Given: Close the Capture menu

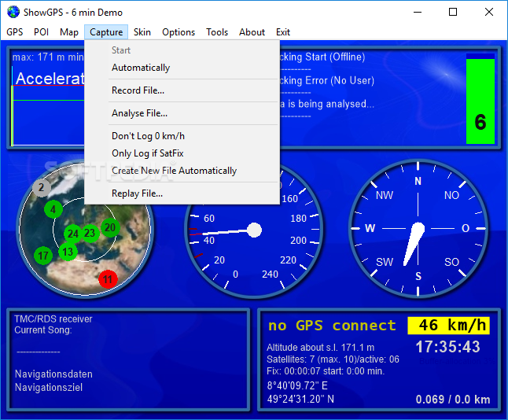Looking at the screenshot, I should (x=106, y=32).
